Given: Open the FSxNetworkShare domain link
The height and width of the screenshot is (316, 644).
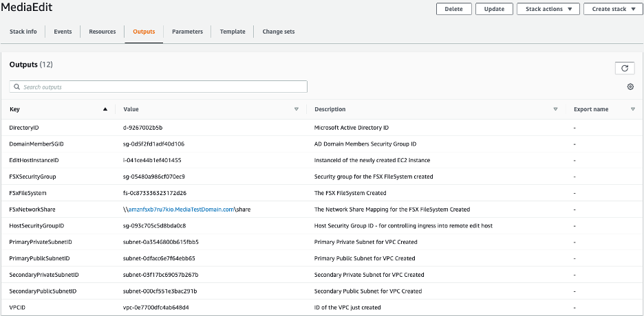Looking at the screenshot, I should [x=182, y=210].
